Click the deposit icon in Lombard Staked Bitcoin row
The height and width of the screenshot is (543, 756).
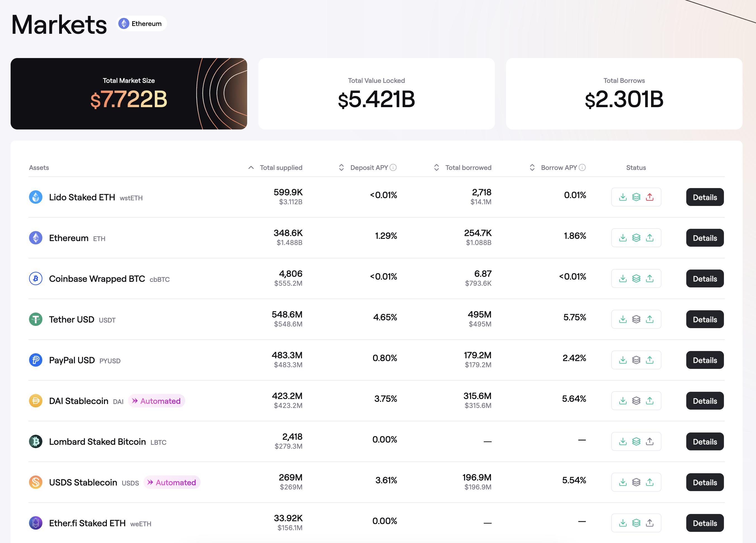[x=623, y=441]
